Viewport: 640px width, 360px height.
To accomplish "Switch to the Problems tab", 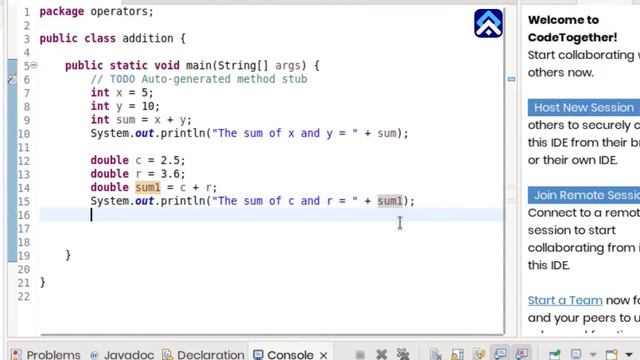I will point(46,354).
